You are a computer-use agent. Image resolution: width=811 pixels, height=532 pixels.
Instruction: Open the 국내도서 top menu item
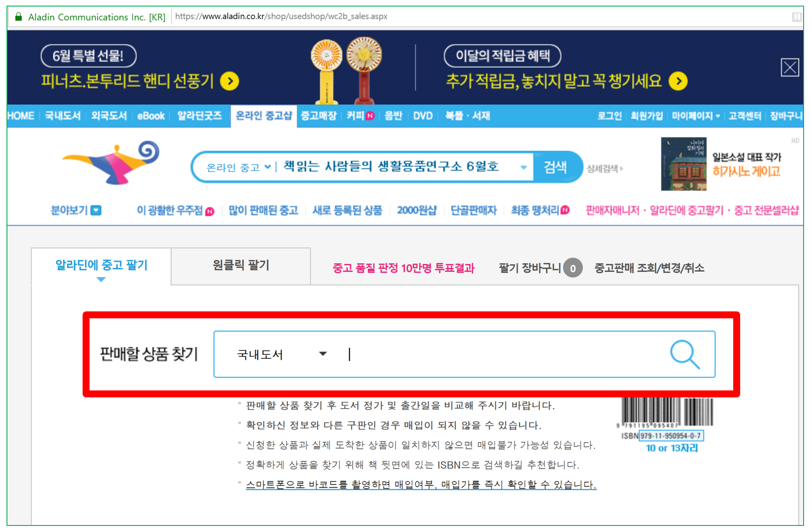tap(63, 116)
